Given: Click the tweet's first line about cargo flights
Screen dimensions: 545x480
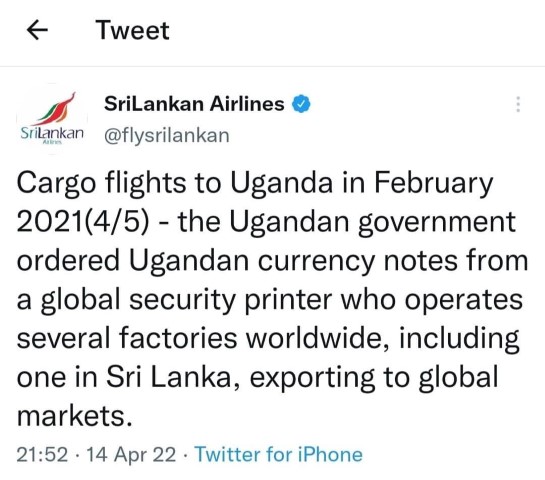Looking at the screenshot, I should coord(255,184).
